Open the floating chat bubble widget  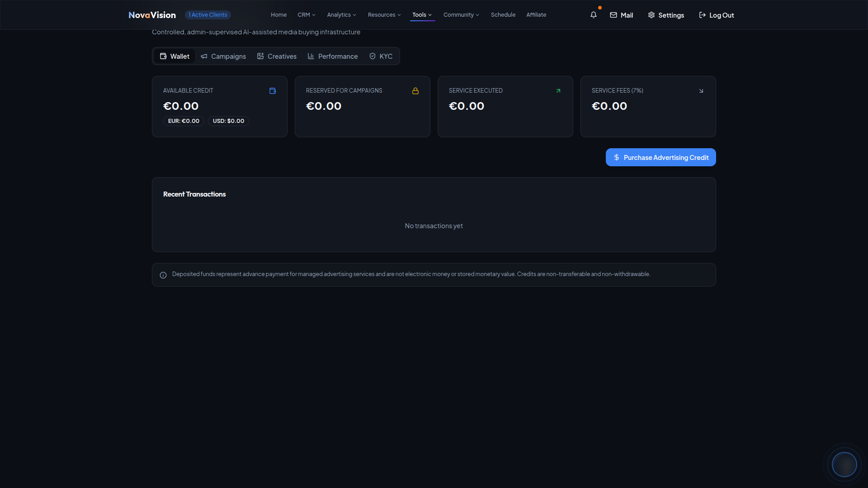(844, 464)
